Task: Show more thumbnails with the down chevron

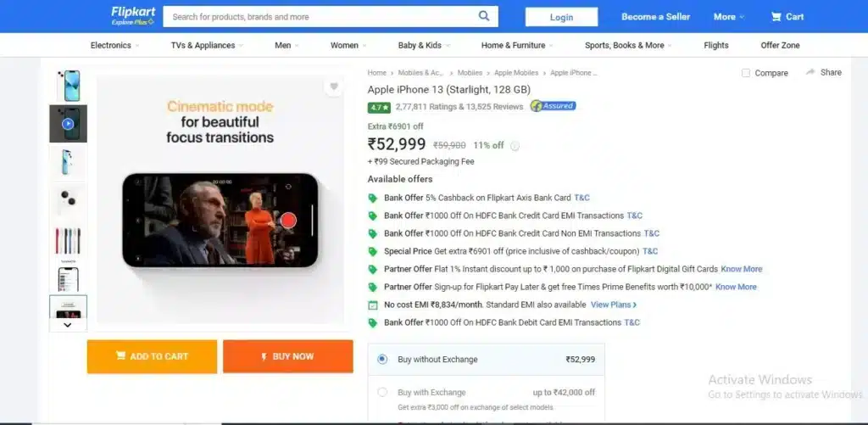Action: 68,325
